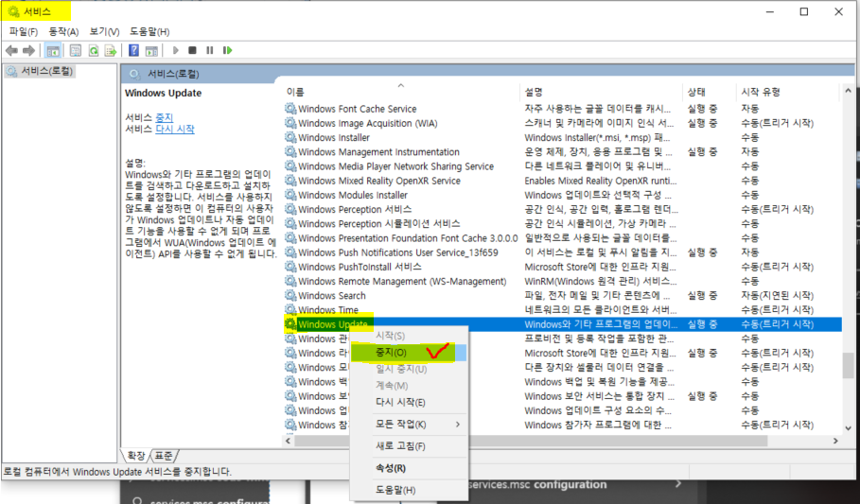Open the 보기(V) menu

coord(104,32)
